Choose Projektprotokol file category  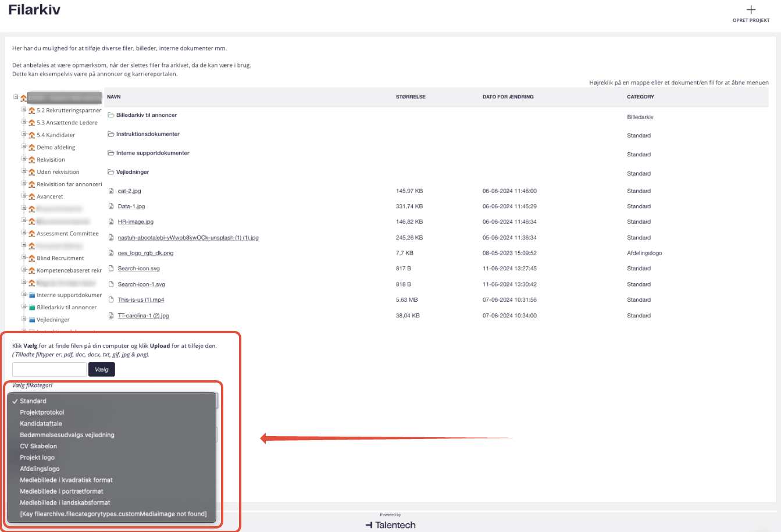(x=112, y=412)
